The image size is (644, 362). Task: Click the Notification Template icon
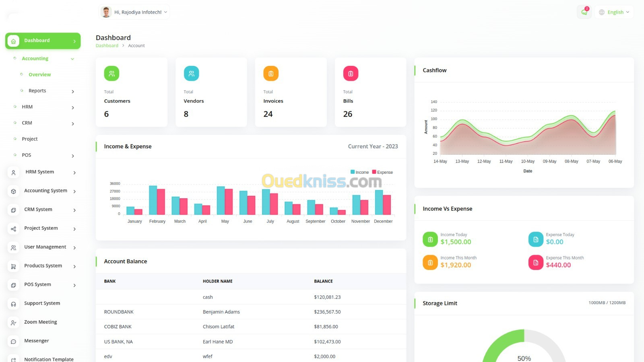pyautogui.click(x=13, y=360)
